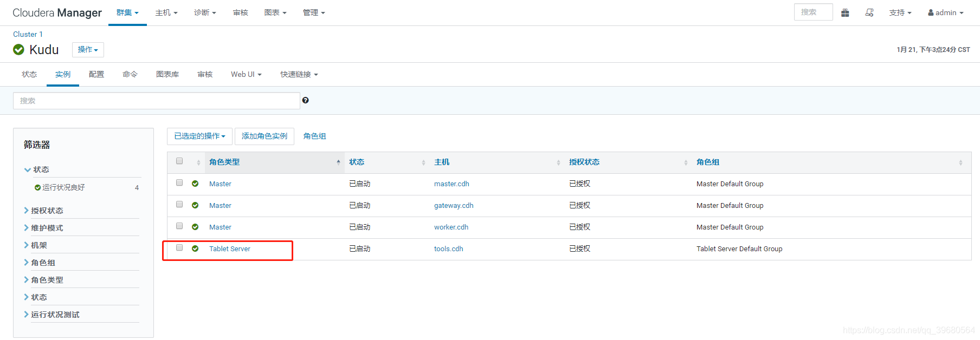
Task: Expand the 维护模式 filter
Action: click(x=43, y=228)
